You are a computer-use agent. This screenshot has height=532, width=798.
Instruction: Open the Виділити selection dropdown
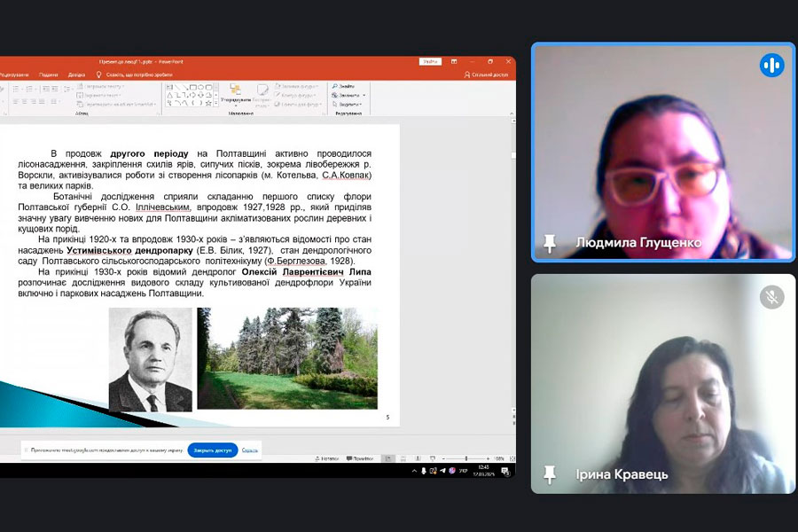(347, 105)
